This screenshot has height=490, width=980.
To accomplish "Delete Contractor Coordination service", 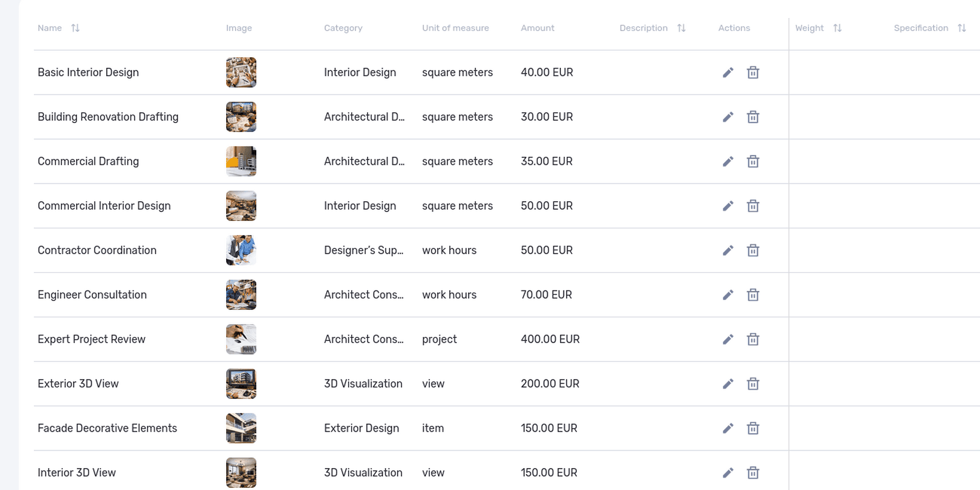I will click(753, 250).
